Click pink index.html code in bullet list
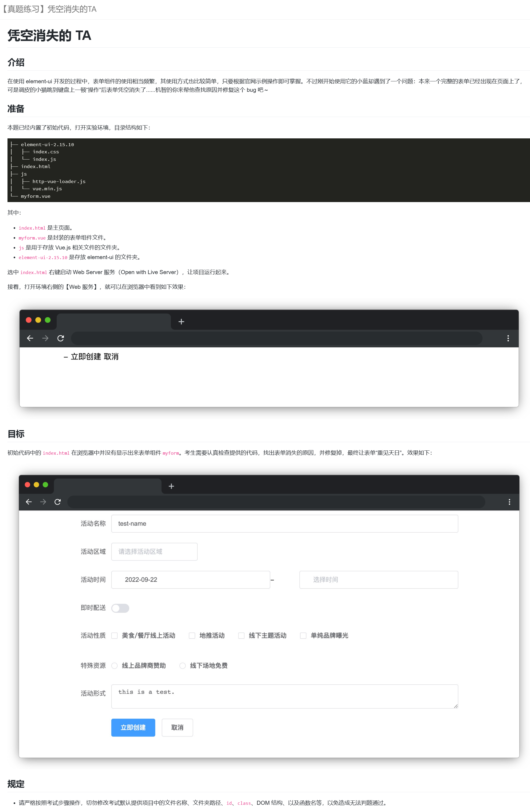The width and height of the screenshot is (530, 812). pyautogui.click(x=32, y=228)
